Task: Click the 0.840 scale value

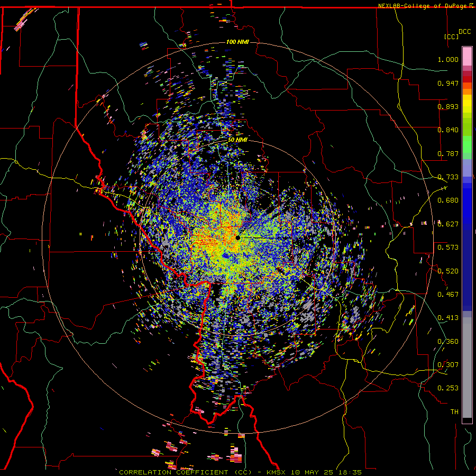Action: tap(448, 130)
